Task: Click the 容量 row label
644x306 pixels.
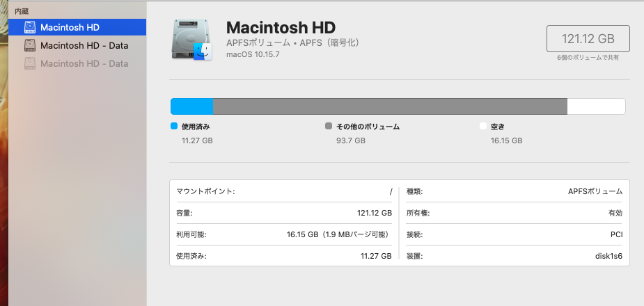Action: pos(184,213)
